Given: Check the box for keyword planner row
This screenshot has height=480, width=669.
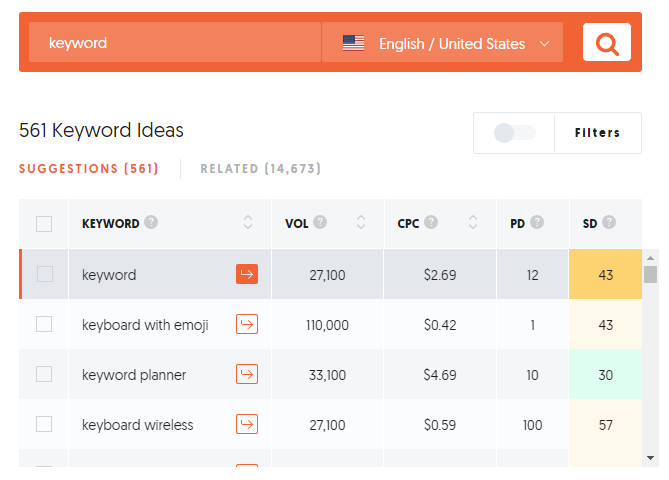Looking at the screenshot, I should (x=44, y=374).
